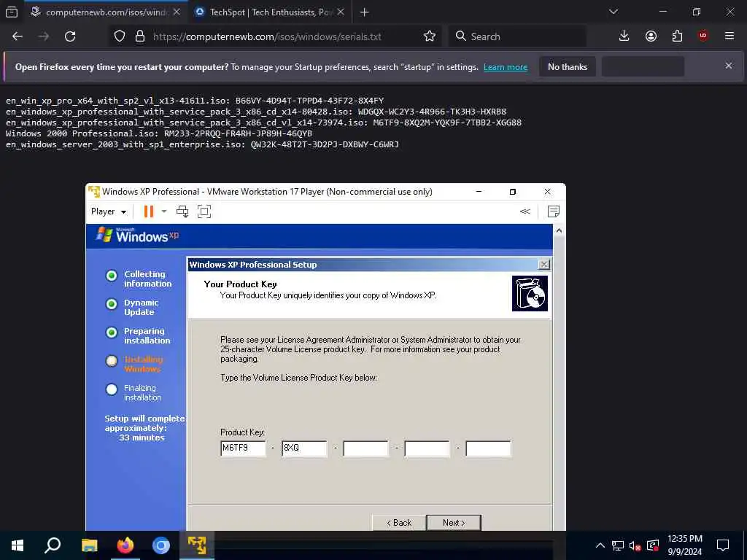Click the Firefox Search box
Image resolution: width=747 pixels, height=560 pixels.
pos(517,36)
